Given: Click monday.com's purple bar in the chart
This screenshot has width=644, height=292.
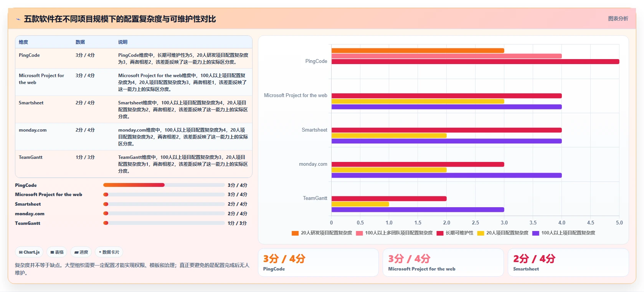Looking at the screenshot, I should 447,175.
